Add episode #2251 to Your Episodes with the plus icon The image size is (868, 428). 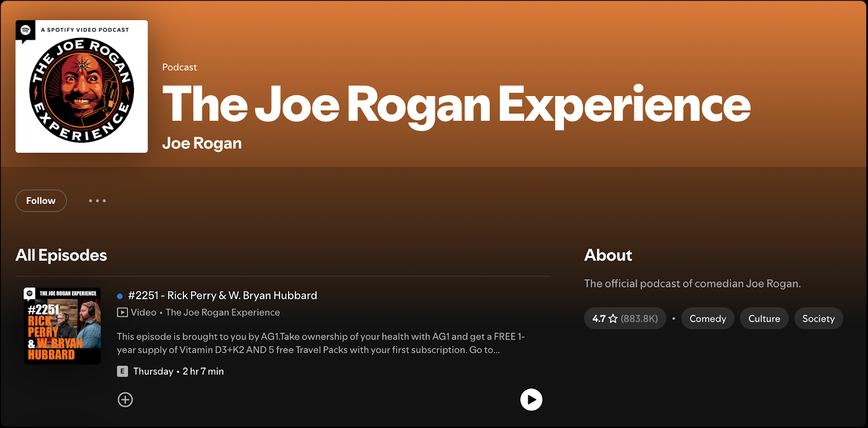click(x=125, y=400)
